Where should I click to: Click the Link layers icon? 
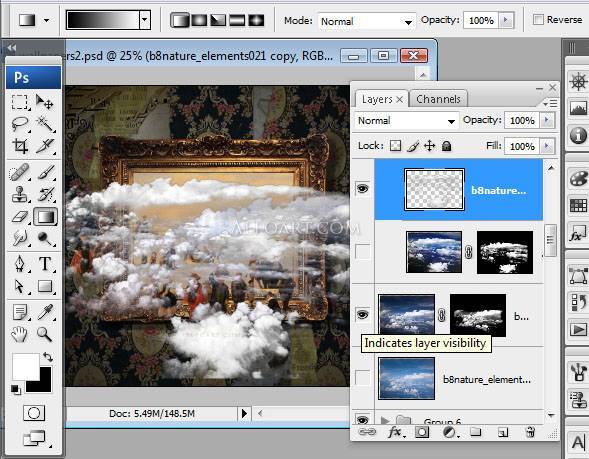(x=367, y=432)
